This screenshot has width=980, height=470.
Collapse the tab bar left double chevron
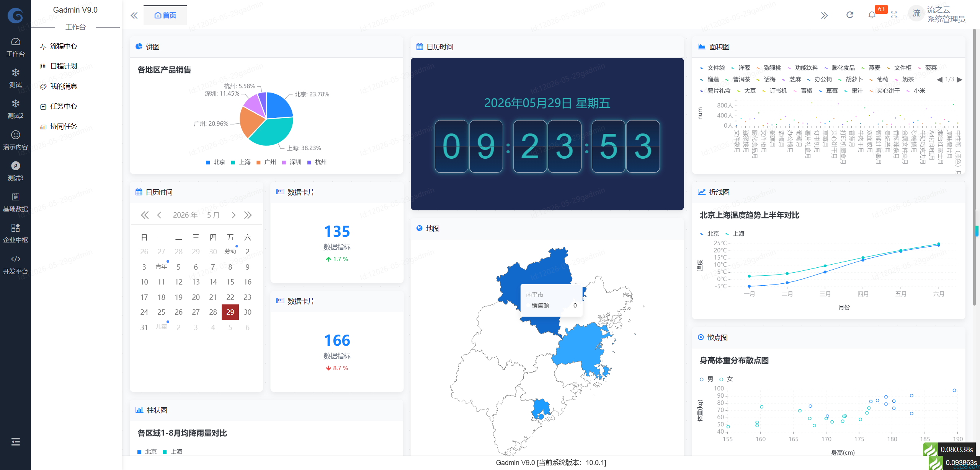pos(134,15)
